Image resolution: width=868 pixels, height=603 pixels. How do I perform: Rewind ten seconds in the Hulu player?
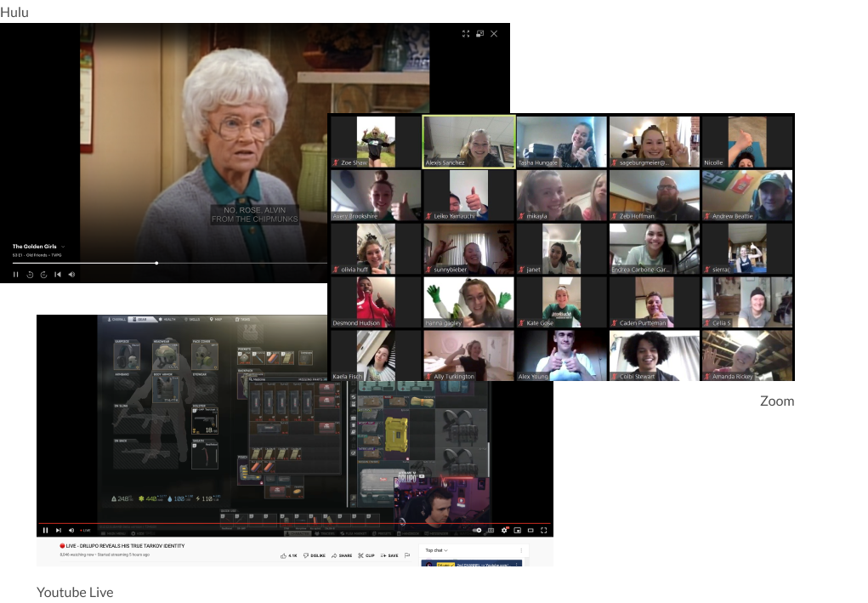click(30, 275)
